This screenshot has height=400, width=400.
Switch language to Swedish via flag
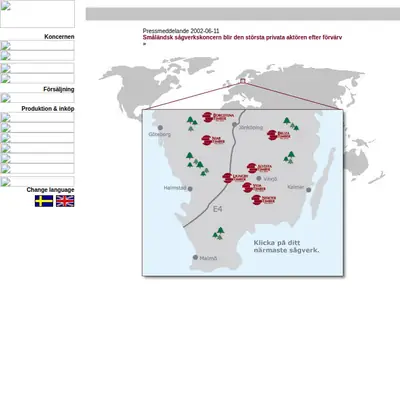point(44,201)
